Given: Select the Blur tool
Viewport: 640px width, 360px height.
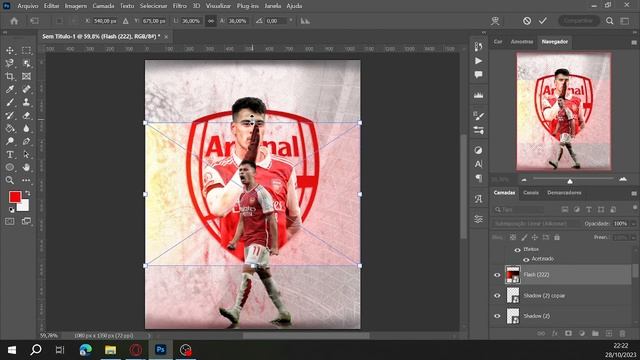Looking at the screenshot, I should pyautogui.click(x=26, y=129).
